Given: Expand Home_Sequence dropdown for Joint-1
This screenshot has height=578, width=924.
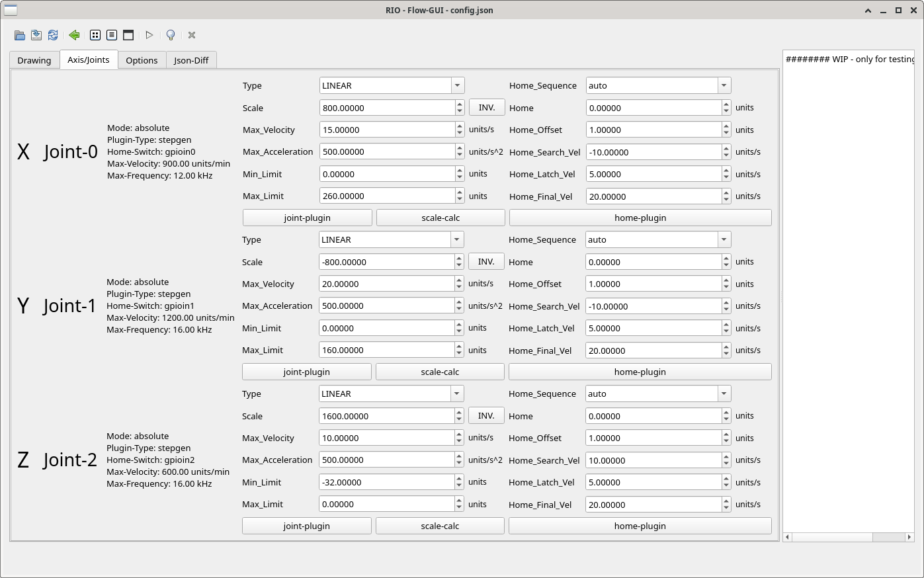Looking at the screenshot, I should [x=657, y=239].
